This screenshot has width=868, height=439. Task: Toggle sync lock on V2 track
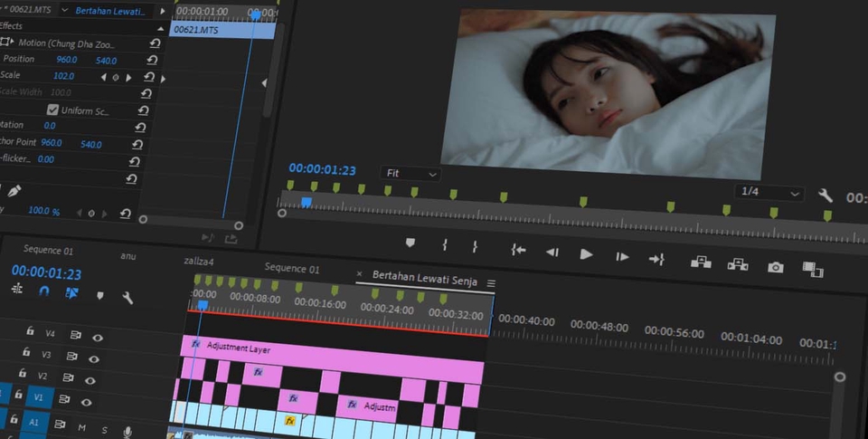68,377
